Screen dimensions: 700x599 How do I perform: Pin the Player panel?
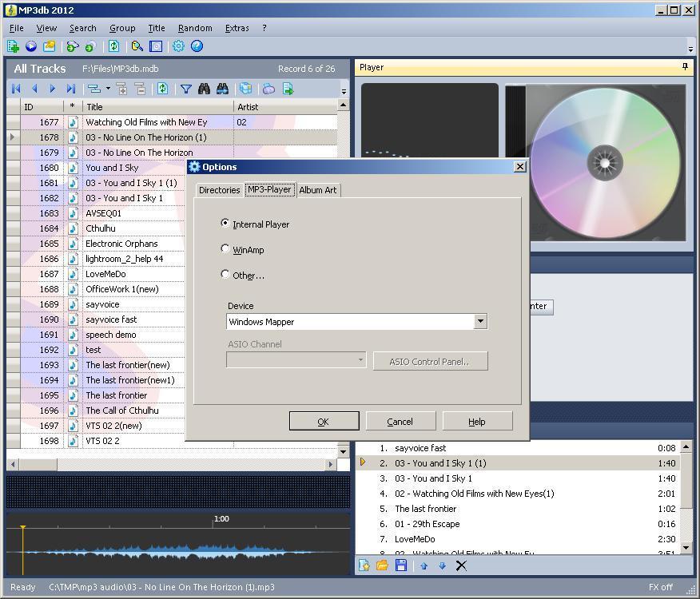click(x=686, y=67)
